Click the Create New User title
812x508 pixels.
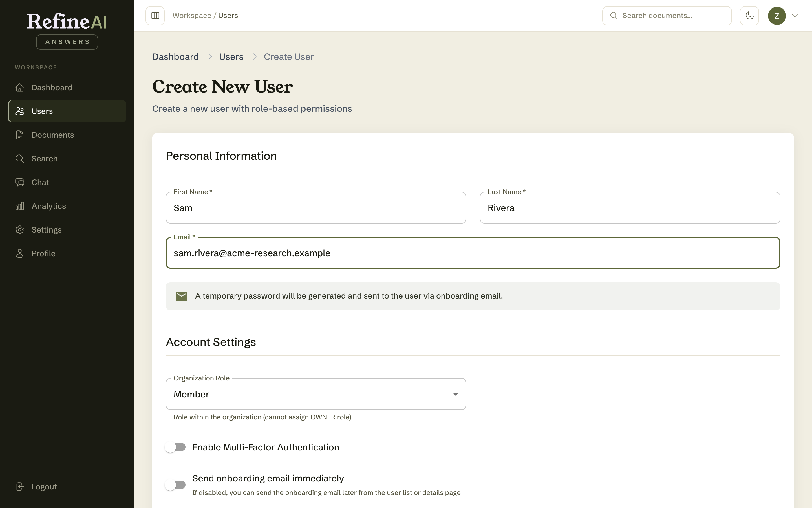tap(222, 87)
